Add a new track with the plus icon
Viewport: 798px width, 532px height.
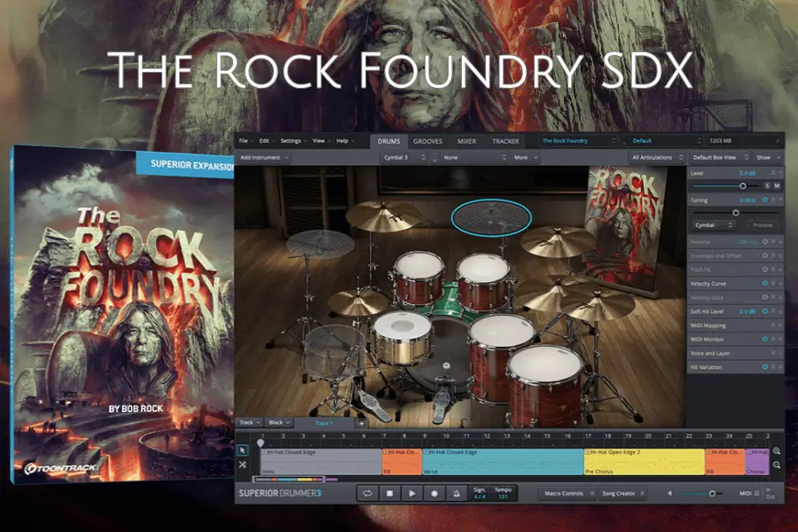click(362, 423)
